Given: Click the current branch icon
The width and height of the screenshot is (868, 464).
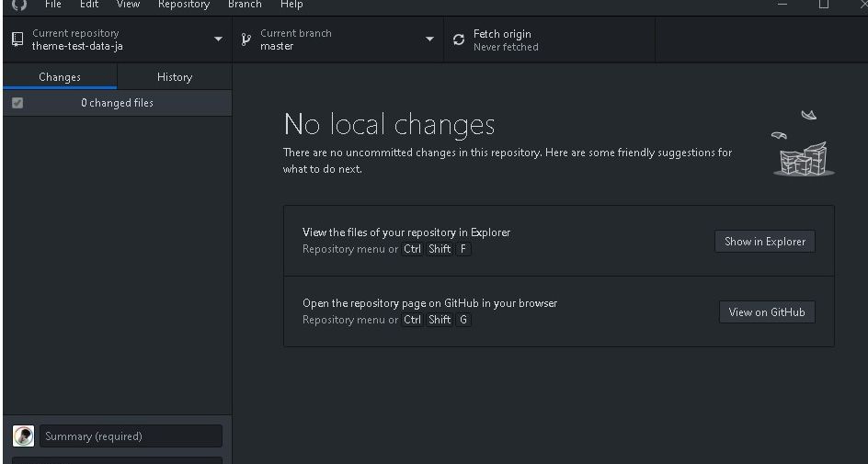Looking at the screenshot, I should 246,40.
